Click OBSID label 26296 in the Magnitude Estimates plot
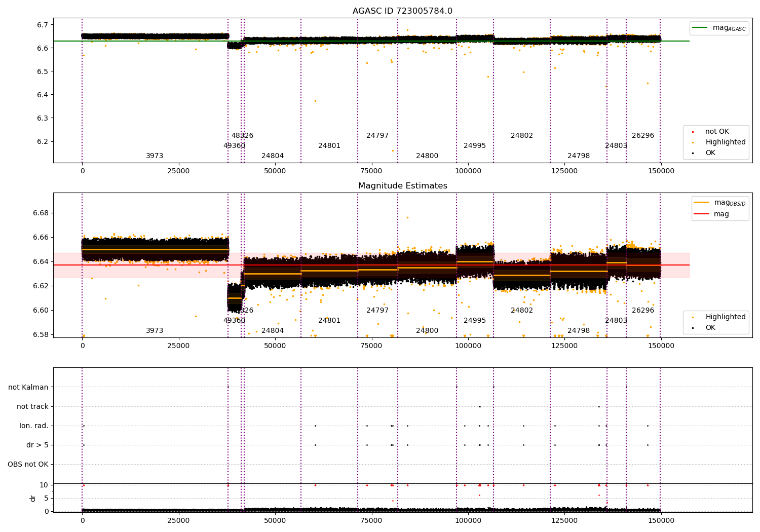Image resolution: width=760 pixels, height=532 pixels. pyautogui.click(x=643, y=311)
